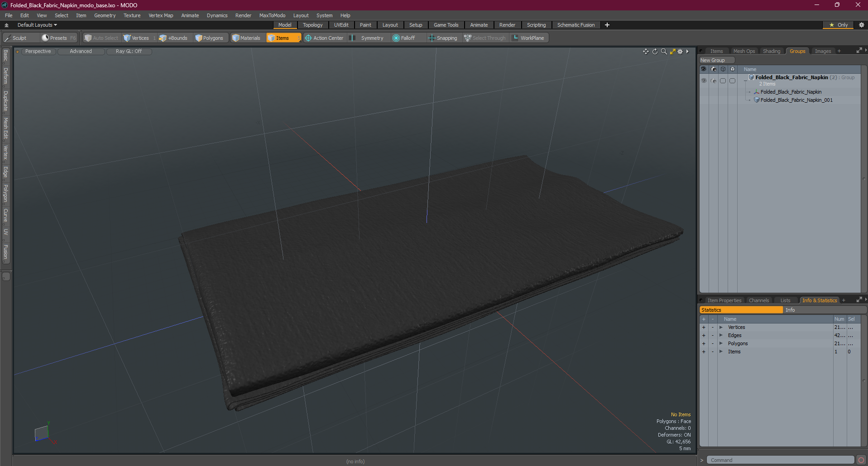This screenshot has width=868, height=466.
Task: Open the Default Layouts dropdown
Action: (x=37, y=25)
